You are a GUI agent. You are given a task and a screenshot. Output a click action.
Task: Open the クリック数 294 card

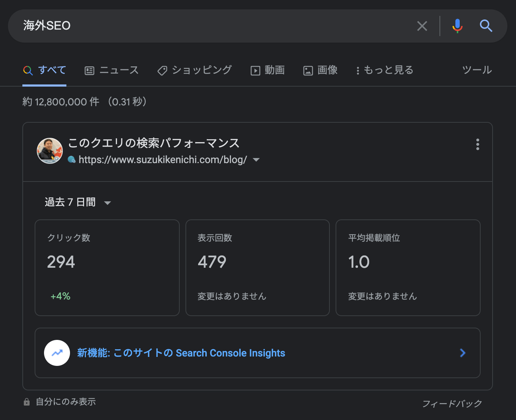click(x=107, y=268)
